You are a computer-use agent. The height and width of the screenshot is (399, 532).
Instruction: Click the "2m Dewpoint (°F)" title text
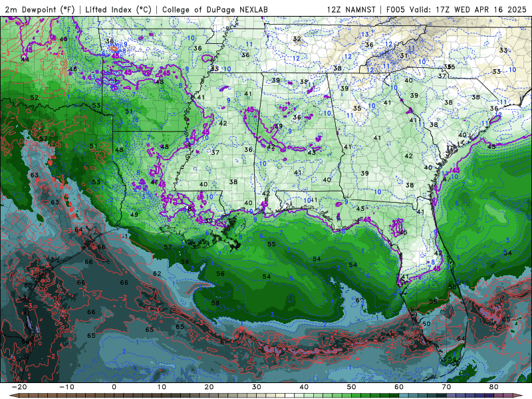coord(39,9)
